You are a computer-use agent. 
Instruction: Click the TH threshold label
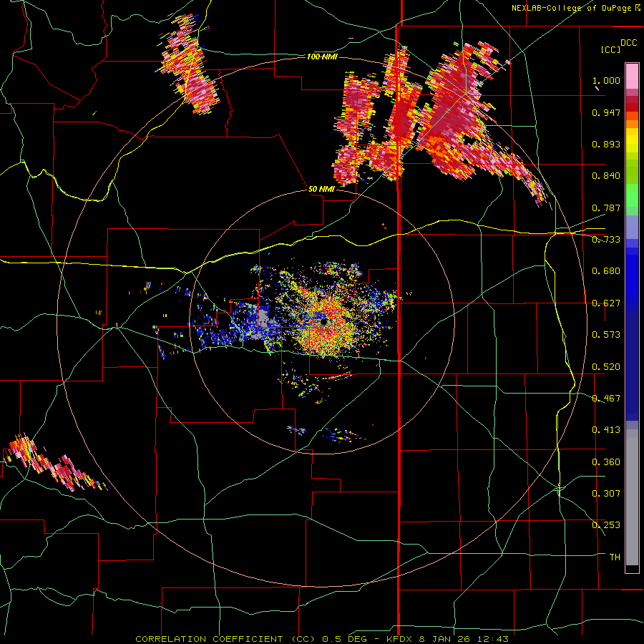[615, 557]
